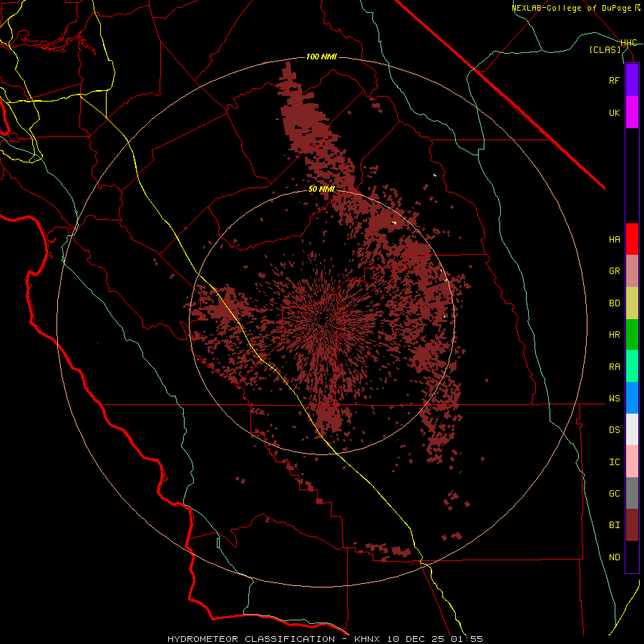Click the HA red legend swatch
The height and width of the screenshot is (644, 644).
(x=632, y=239)
